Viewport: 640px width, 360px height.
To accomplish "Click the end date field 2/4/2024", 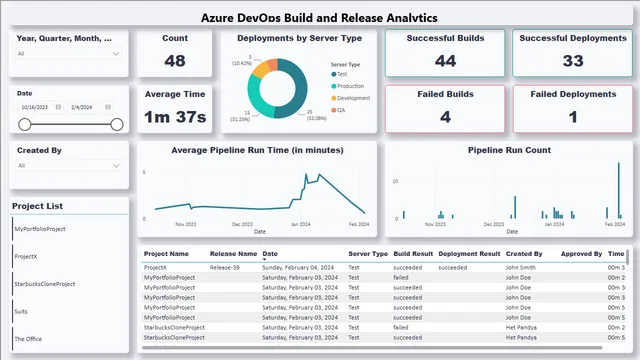I will point(82,107).
